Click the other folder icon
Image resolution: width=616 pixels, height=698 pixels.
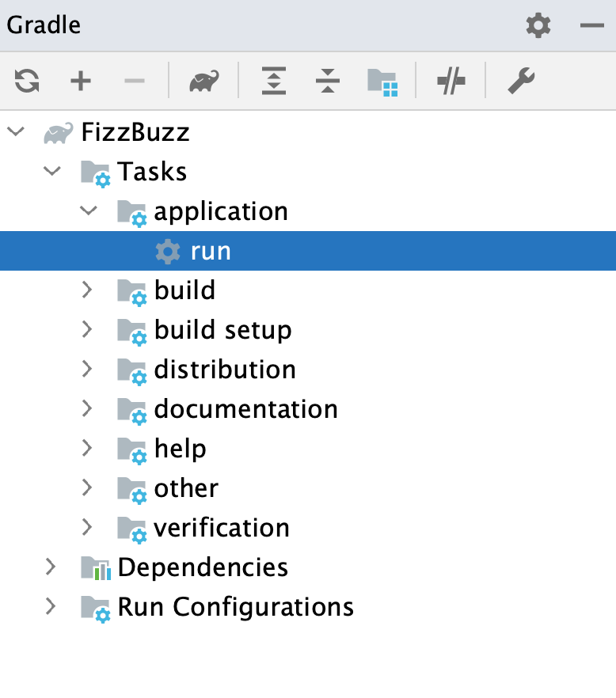[132, 490]
